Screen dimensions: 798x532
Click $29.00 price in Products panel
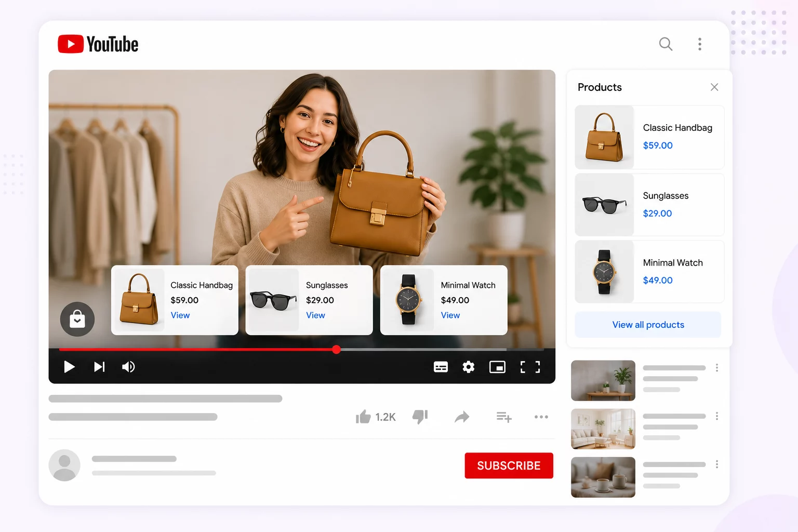(x=657, y=214)
